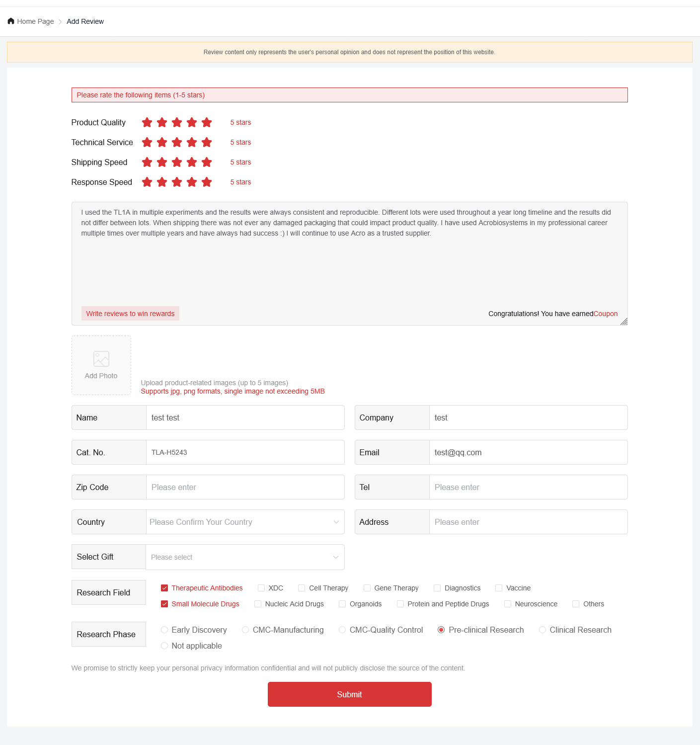Click into the Tel input field

[529, 487]
